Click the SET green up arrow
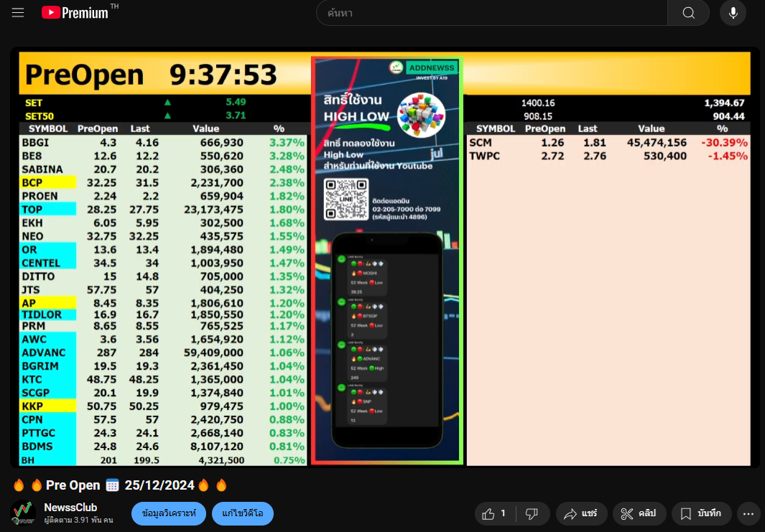This screenshot has height=532, width=765. pos(167,103)
